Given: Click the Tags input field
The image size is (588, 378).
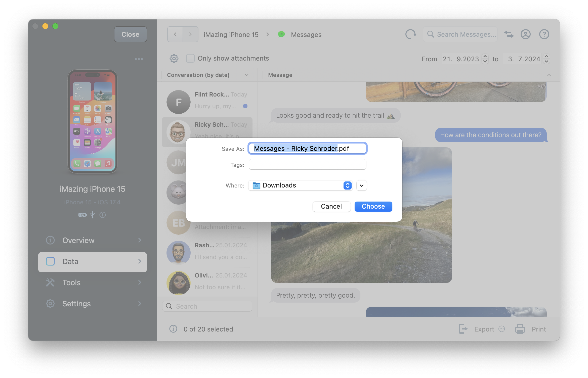Looking at the screenshot, I should pyautogui.click(x=307, y=165).
